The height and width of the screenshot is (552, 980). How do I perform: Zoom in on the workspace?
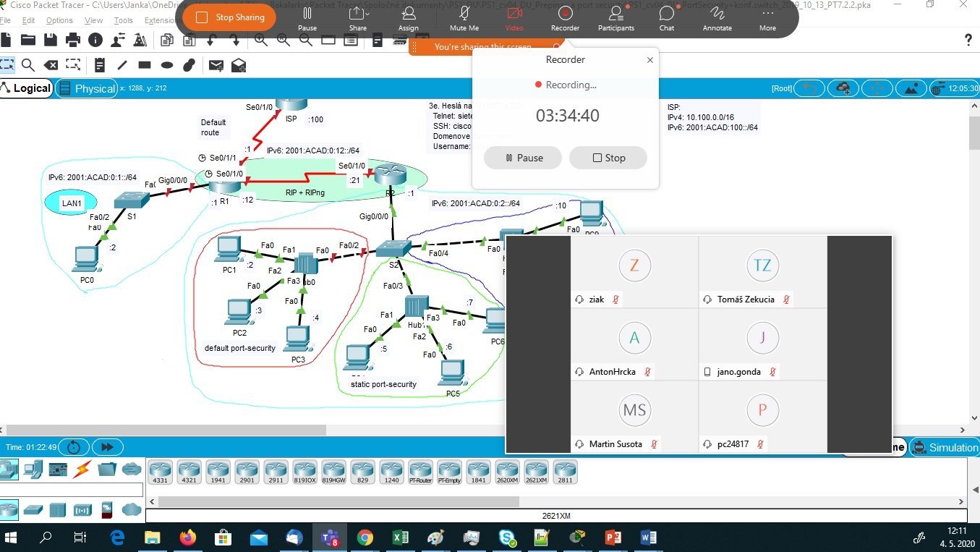pos(260,40)
